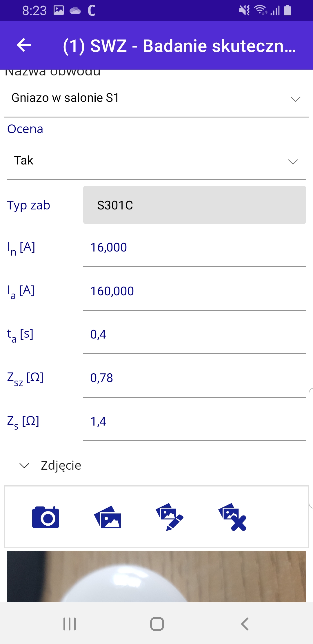Take a photo with the camera icon
Image resolution: width=313 pixels, height=644 pixels.
tap(46, 517)
